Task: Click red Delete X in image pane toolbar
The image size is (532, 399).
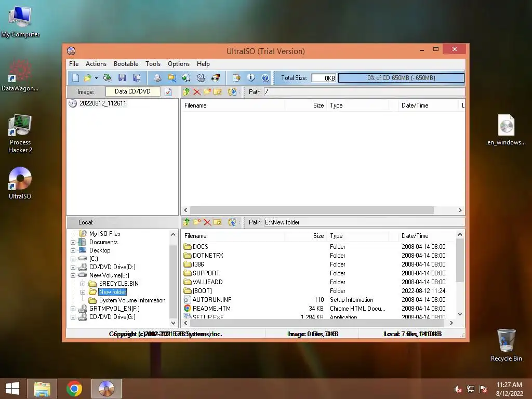Action: pos(197,91)
